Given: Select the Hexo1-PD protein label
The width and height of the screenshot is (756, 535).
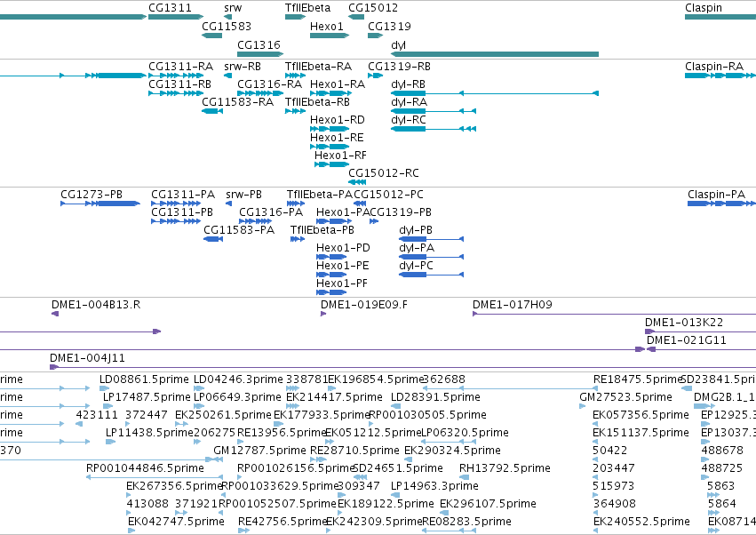Looking at the screenshot, I should point(343,248).
